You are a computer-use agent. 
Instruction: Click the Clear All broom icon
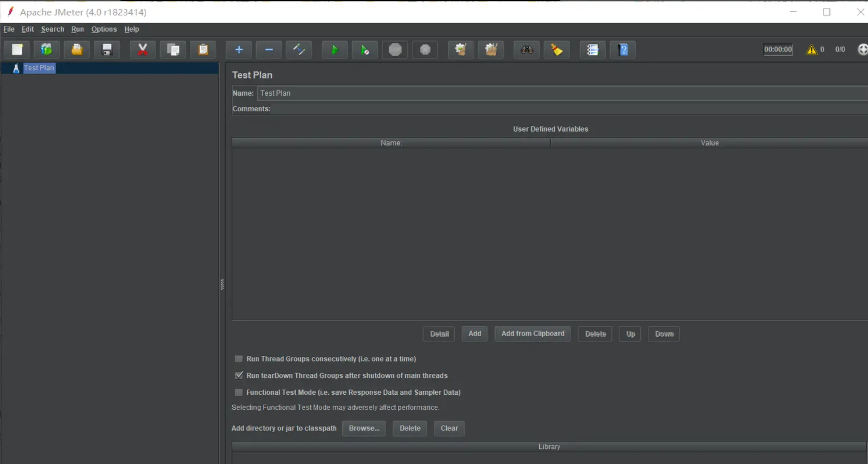[491, 50]
